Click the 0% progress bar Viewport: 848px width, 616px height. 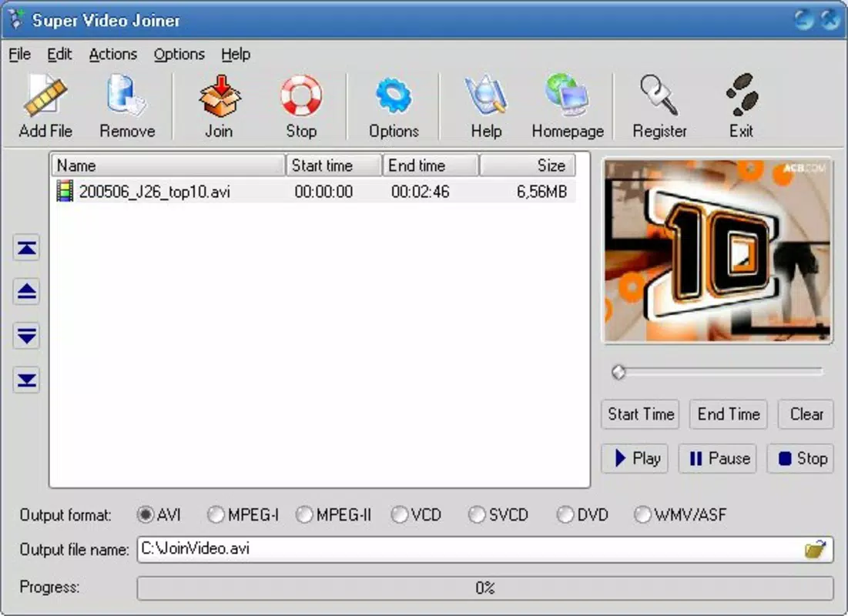(485, 588)
